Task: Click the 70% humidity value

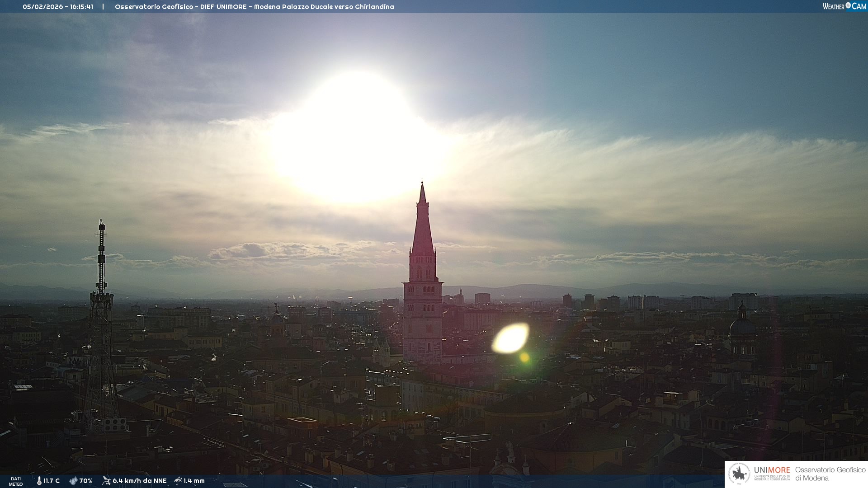Action: [x=86, y=481]
